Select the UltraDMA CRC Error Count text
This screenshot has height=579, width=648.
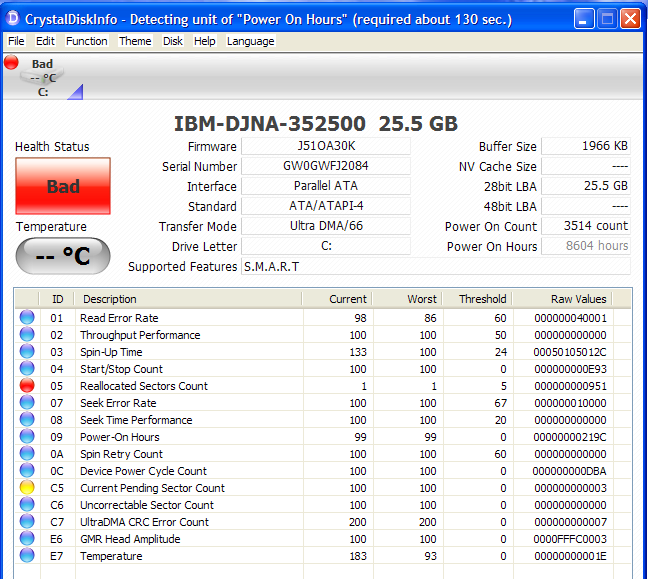click(x=144, y=522)
